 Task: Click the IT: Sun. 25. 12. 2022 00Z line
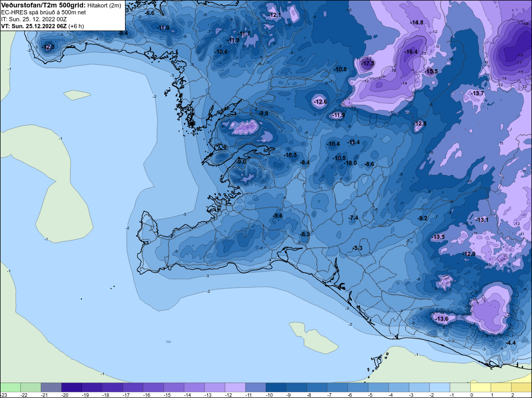34,19
